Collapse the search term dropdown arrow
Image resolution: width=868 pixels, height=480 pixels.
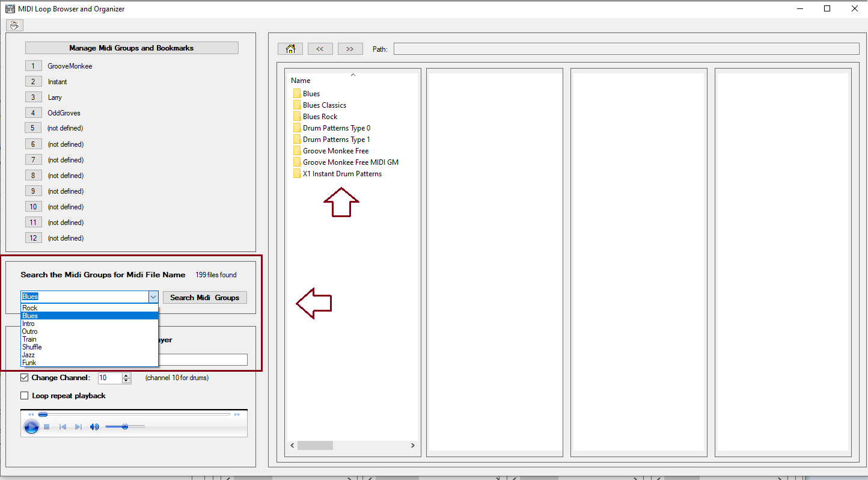tap(153, 297)
